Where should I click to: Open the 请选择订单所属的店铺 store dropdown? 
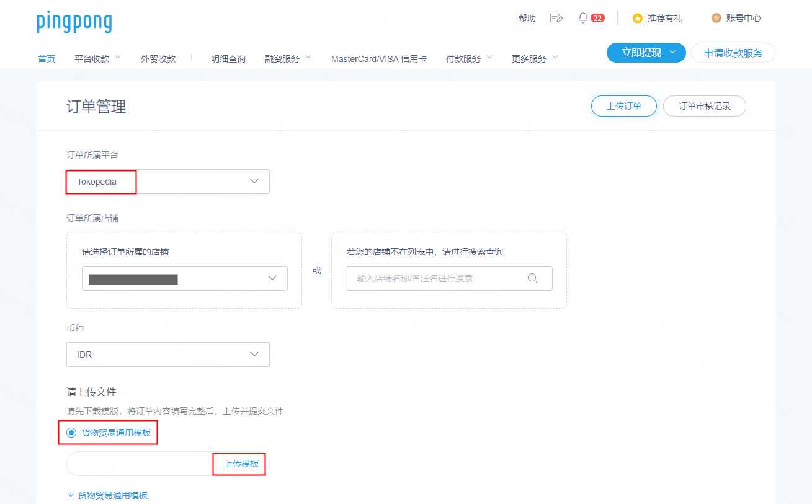(185, 278)
